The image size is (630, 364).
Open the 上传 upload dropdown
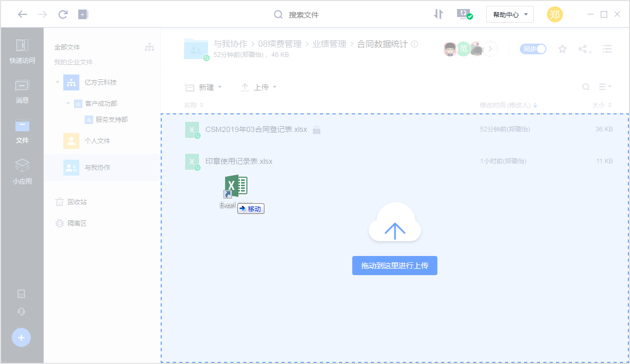(x=259, y=86)
